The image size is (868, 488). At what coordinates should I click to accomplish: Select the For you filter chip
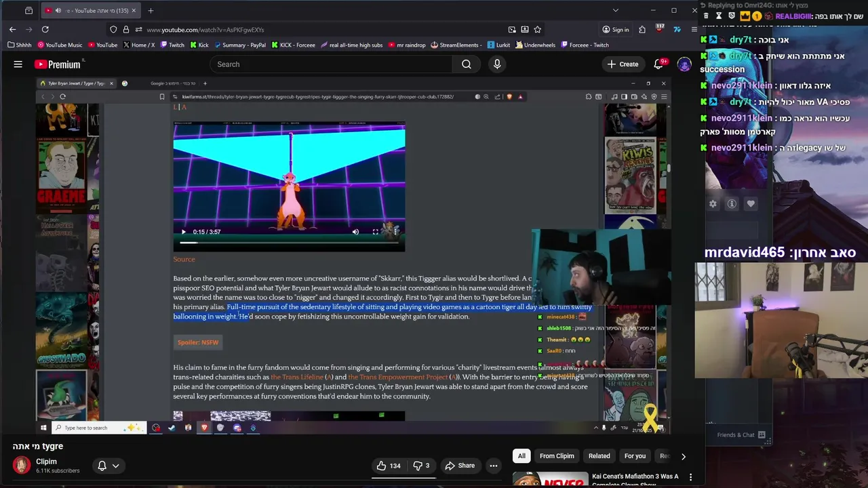pos(635,456)
